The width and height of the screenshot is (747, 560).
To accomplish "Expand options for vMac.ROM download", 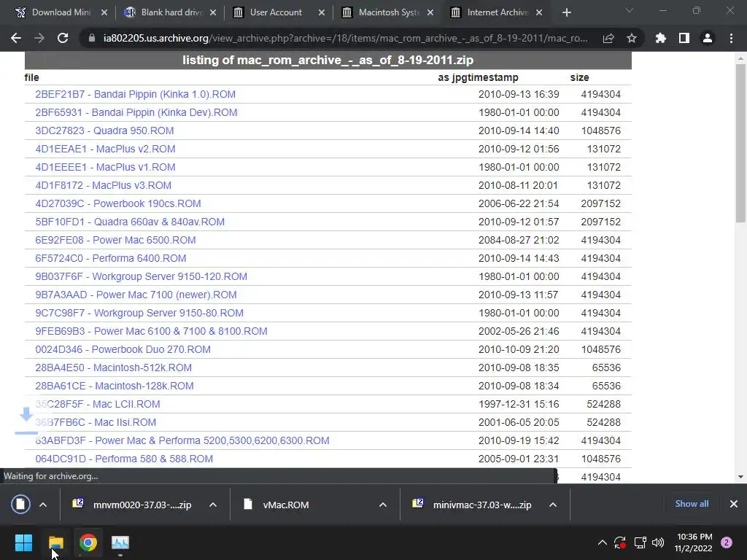I will point(382,505).
